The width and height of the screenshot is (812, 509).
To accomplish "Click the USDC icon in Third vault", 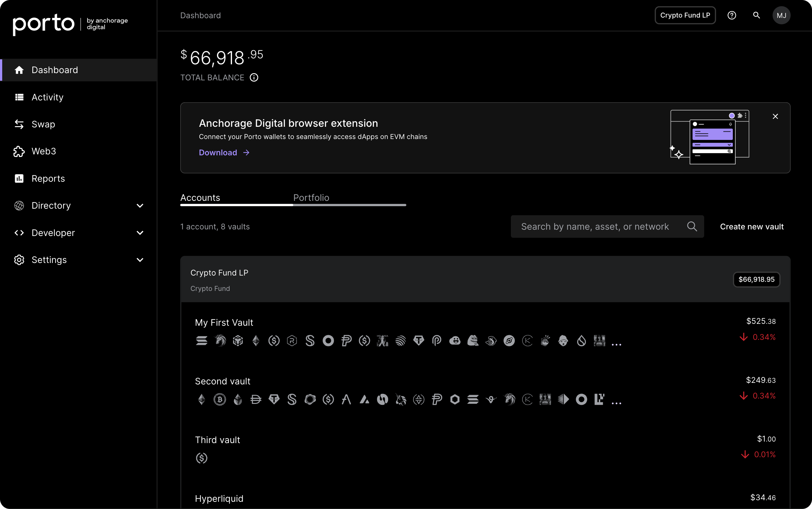I will point(202,458).
